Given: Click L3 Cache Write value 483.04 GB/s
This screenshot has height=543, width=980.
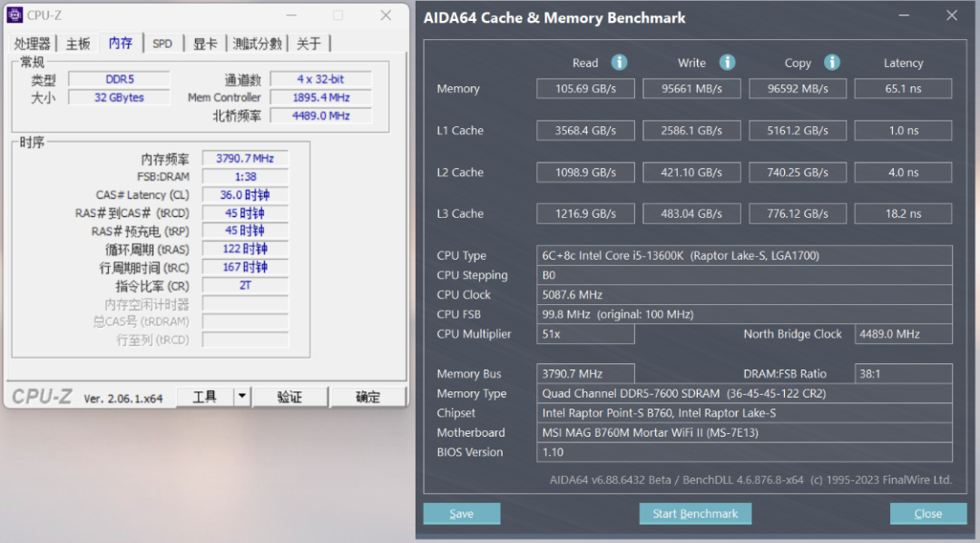Looking at the screenshot, I should (x=691, y=214).
